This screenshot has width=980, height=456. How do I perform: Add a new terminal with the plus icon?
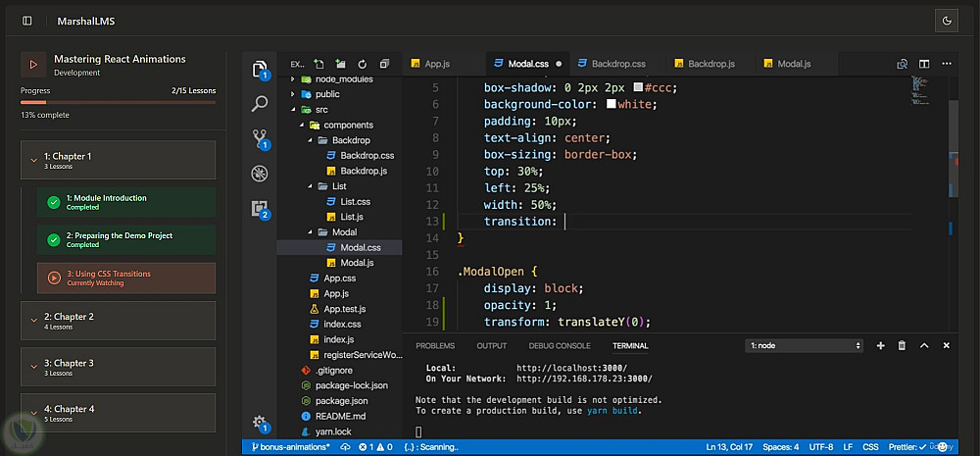tap(880, 346)
